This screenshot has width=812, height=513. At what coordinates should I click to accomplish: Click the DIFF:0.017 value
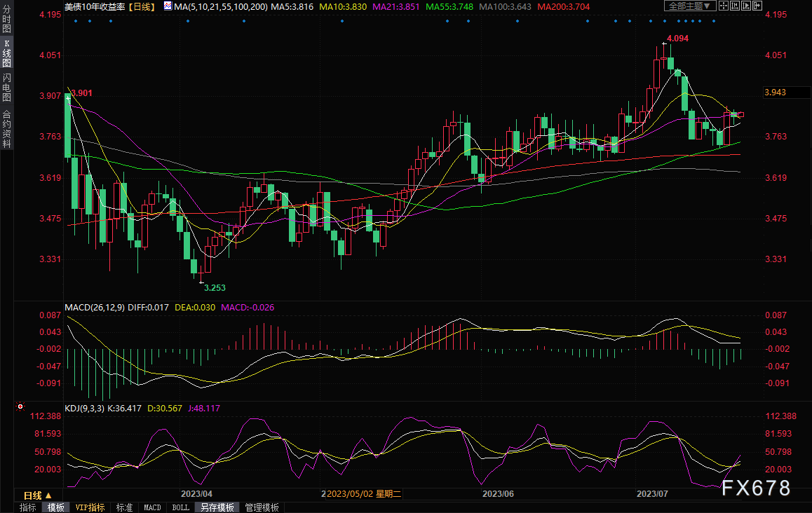point(148,308)
